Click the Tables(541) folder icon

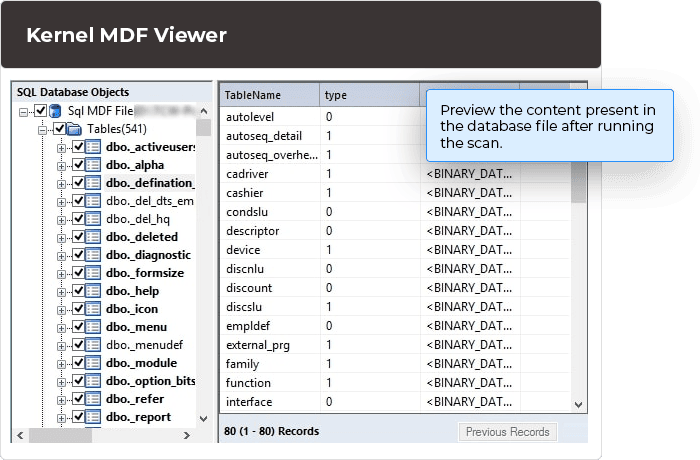tap(74, 129)
